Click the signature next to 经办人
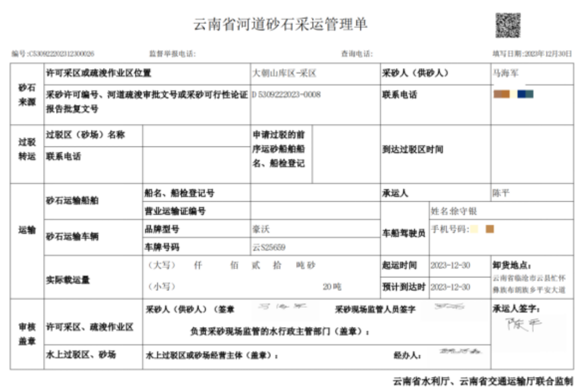The width and height of the screenshot is (587, 392). click(459, 352)
